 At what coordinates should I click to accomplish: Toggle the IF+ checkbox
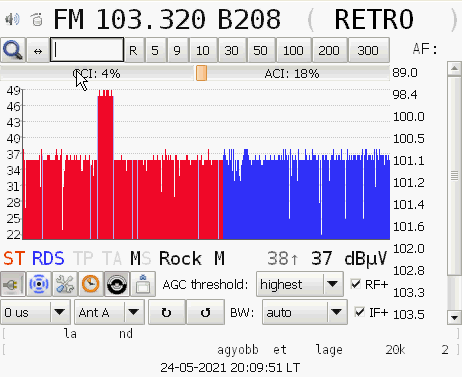click(x=359, y=312)
